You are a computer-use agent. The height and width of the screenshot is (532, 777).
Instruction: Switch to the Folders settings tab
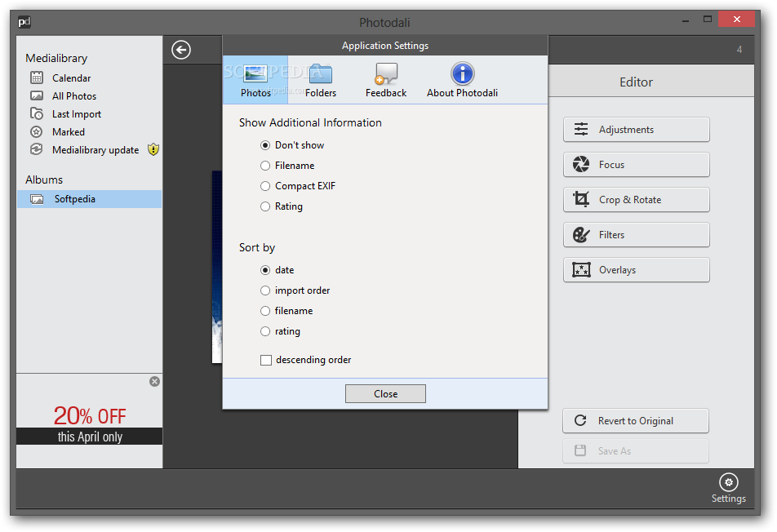[321, 80]
